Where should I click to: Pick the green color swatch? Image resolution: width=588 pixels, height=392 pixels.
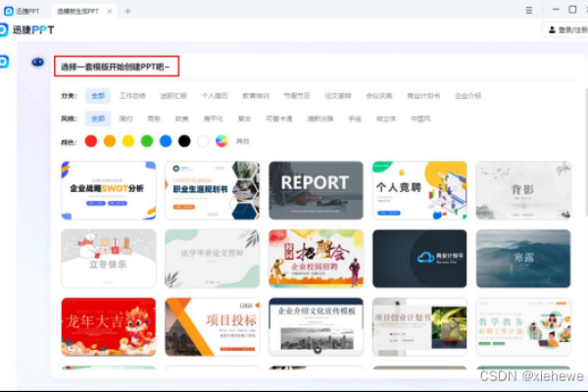coord(147,141)
